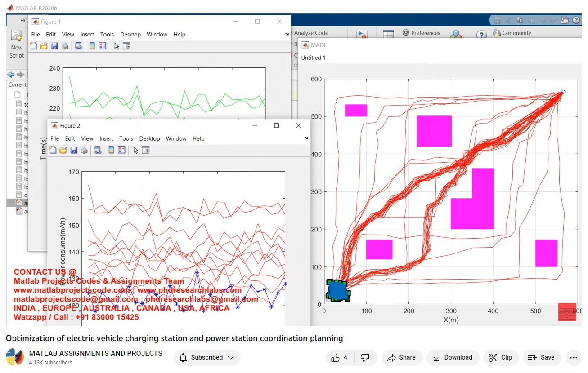The height and width of the screenshot is (373, 588).
Task: Open the Tools menu in Figure 2
Action: pos(126,138)
